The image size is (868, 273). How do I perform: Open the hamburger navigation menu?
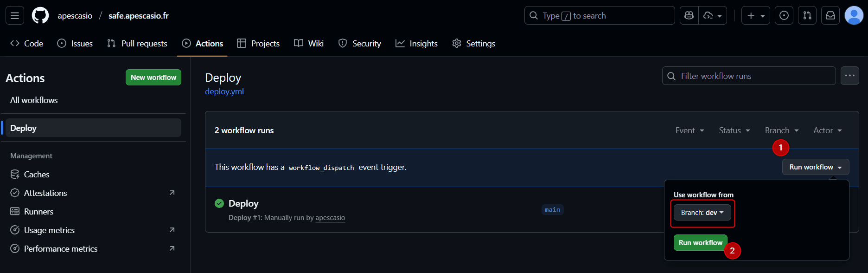(x=15, y=16)
